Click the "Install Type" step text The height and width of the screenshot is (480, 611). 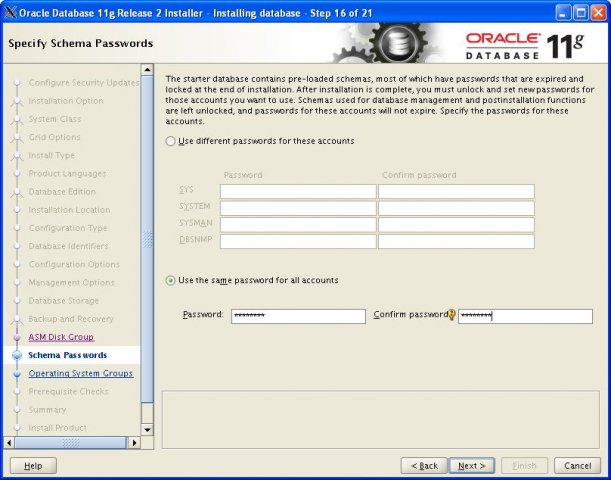(51, 155)
